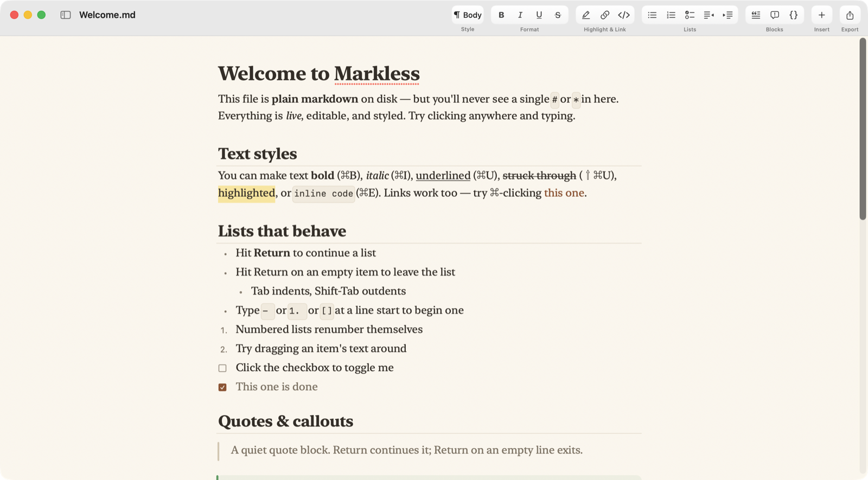Click the bold 'plain markdown' phrase

(315, 99)
